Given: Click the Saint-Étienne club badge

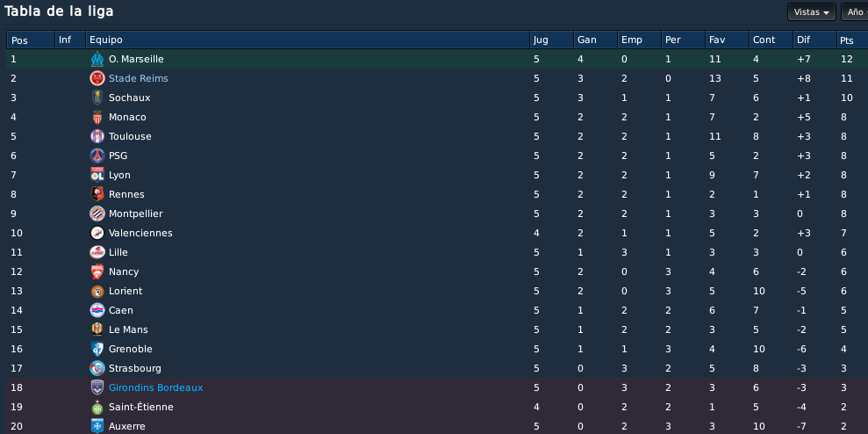Looking at the screenshot, I should tap(97, 408).
